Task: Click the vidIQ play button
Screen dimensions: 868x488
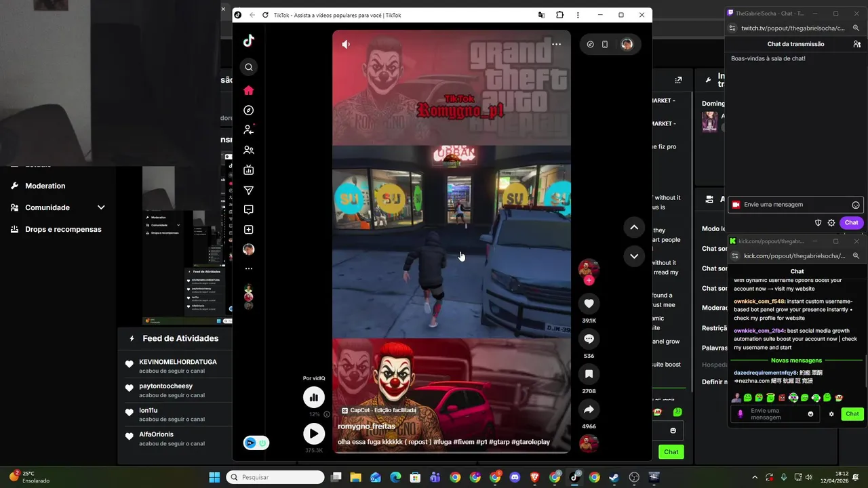Action: pos(313,434)
